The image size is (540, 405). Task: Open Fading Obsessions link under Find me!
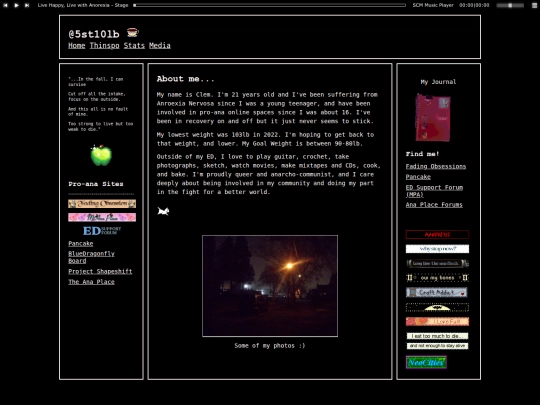[436, 166]
